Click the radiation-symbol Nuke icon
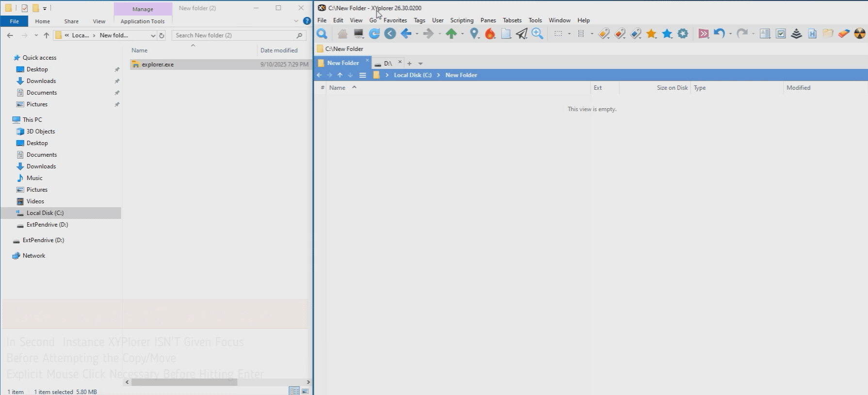 859,33
